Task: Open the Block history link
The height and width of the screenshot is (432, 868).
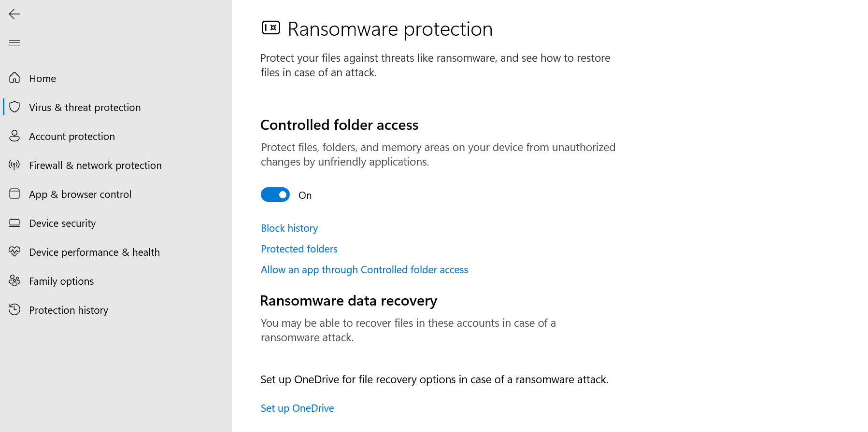Action: point(289,228)
